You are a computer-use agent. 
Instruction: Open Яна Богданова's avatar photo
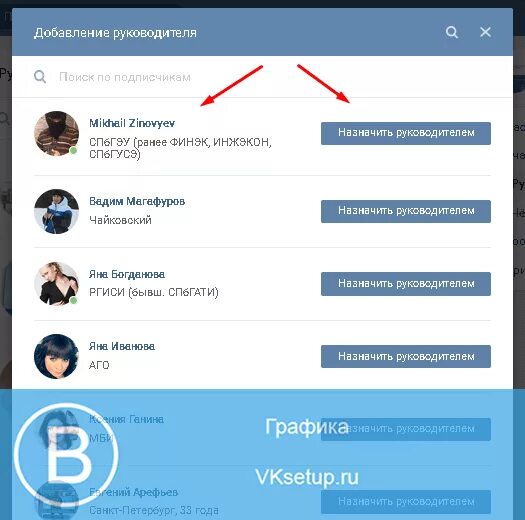tap(57, 284)
